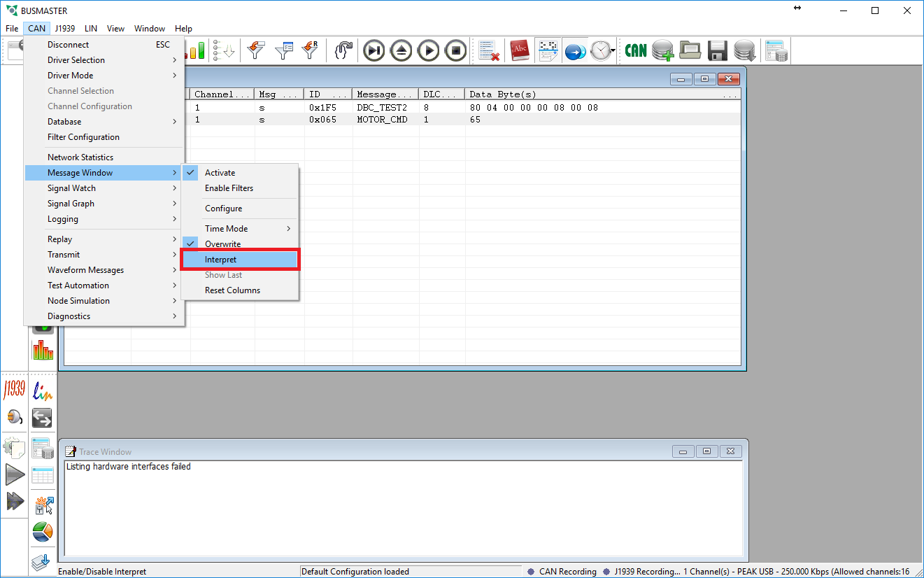Click the step-forward replay button in toolbar
The height and width of the screenshot is (578, 924).
click(x=375, y=50)
